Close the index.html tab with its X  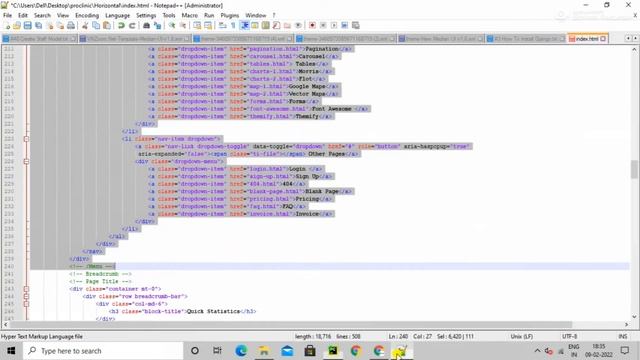[x=603, y=39]
